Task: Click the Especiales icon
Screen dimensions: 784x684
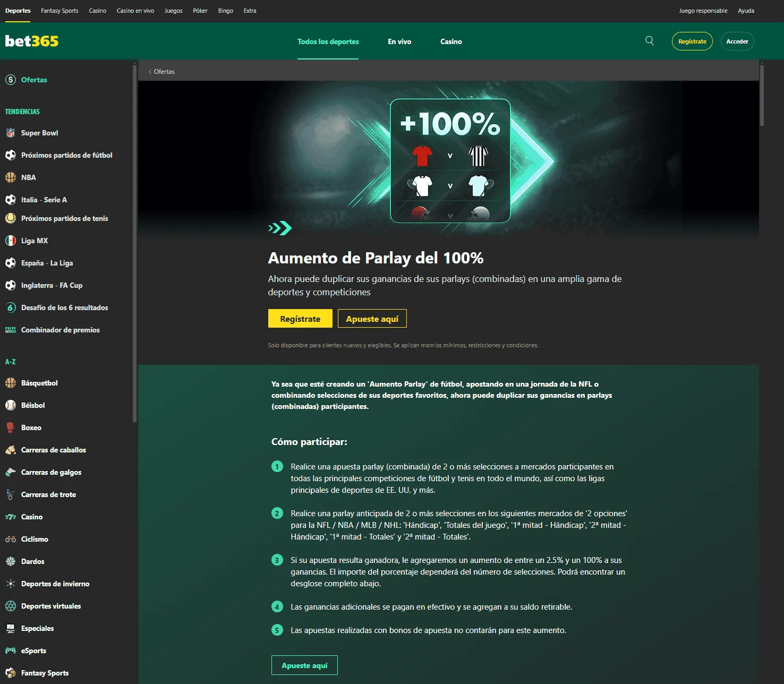Action: tap(11, 628)
